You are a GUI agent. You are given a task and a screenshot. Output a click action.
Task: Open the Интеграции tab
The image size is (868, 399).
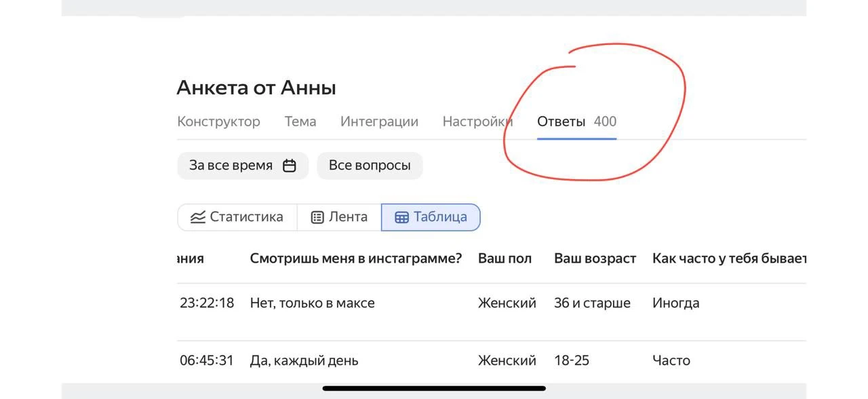(379, 121)
